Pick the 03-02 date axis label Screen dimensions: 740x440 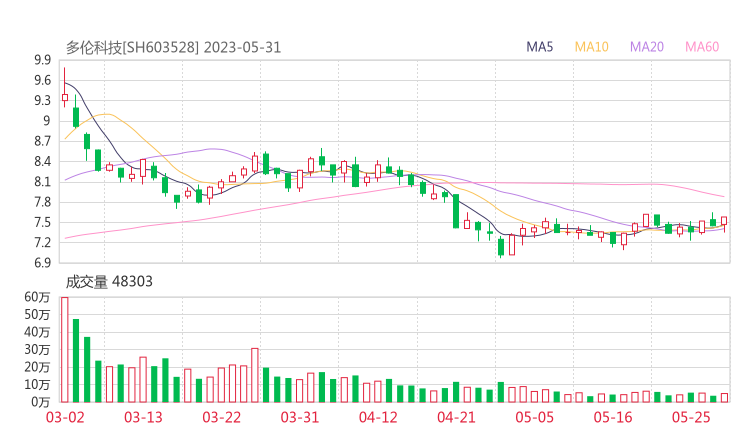[x=65, y=417]
